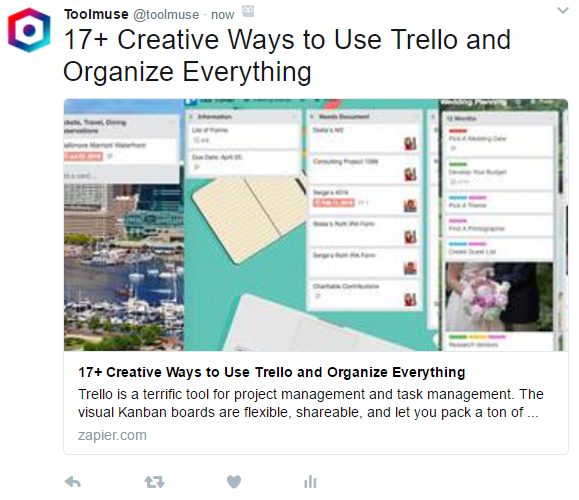View tweet activity bar chart icon

coord(310,482)
